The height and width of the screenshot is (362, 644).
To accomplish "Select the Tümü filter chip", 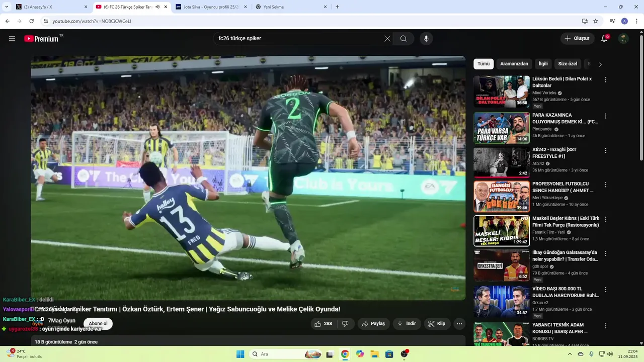I will (484, 64).
